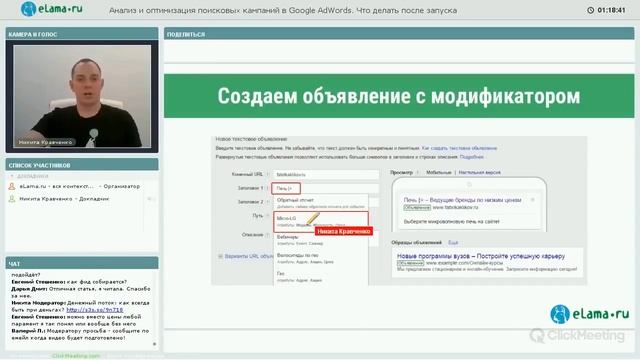Click the Конечный URL input field
The height and width of the screenshot is (360, 640).
tap(326, 174)
